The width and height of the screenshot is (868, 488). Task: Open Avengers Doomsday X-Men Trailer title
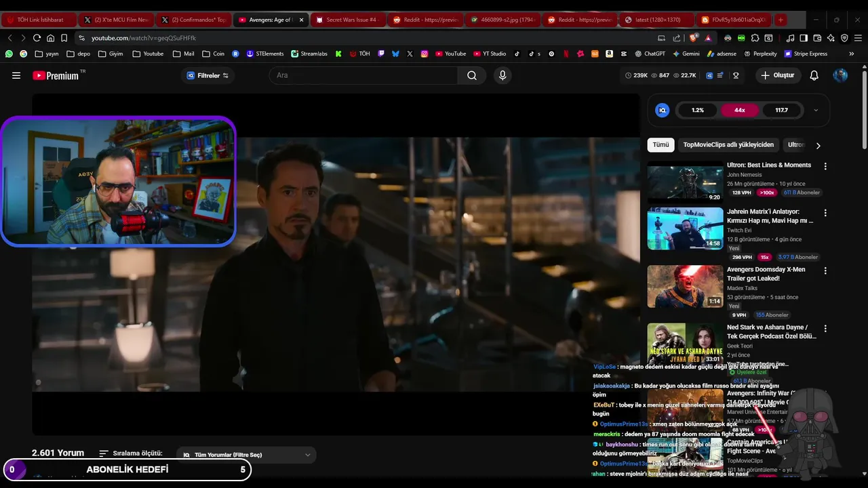766,274
